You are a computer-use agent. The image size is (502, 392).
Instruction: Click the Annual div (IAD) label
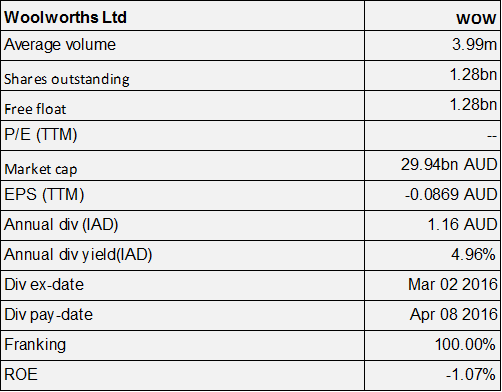coord(61,225)
